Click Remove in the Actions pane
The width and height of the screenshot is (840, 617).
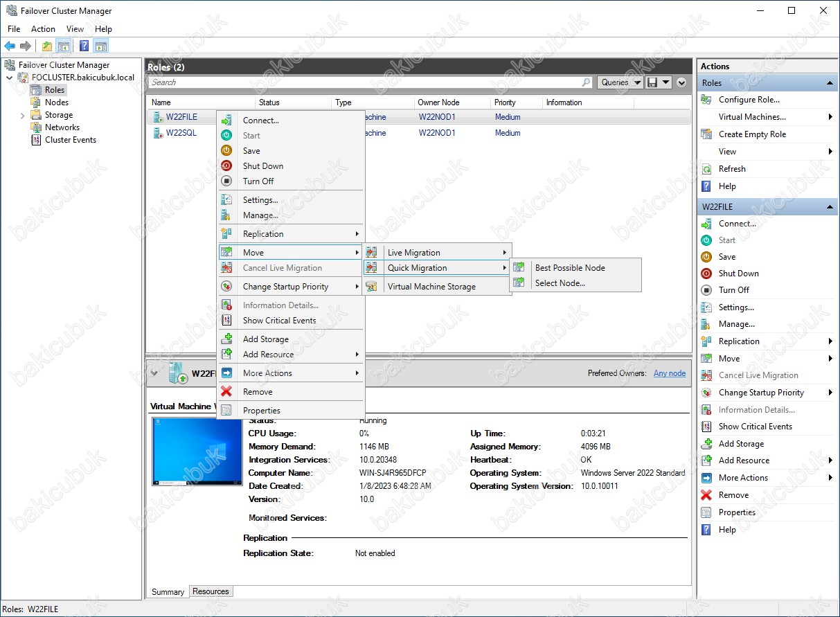pos(733,495)
